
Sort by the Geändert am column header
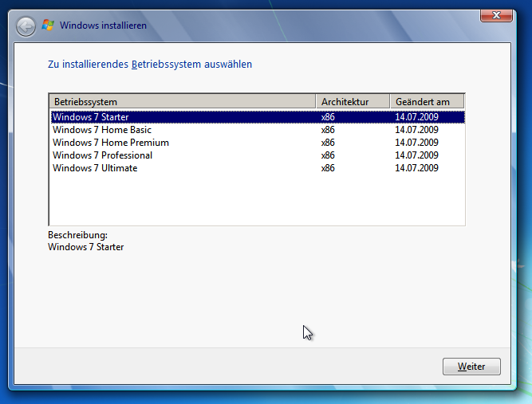[427, 102]
